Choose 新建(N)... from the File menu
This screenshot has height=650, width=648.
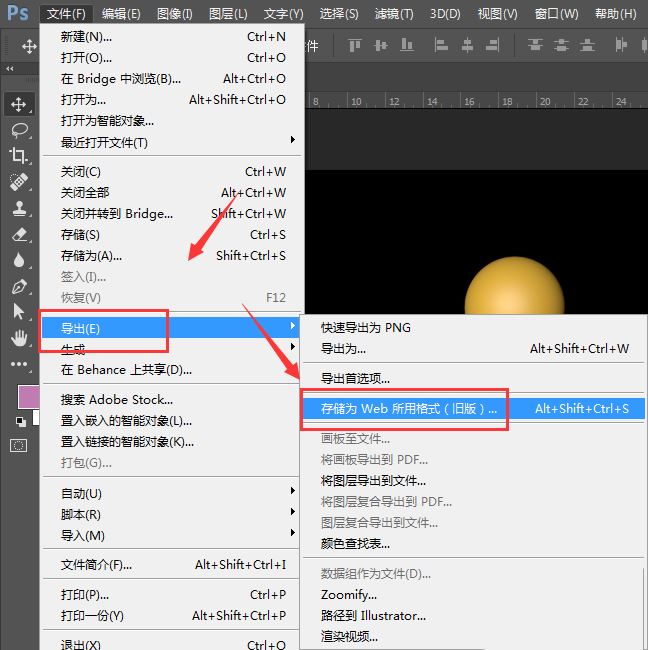click(172, 37)
